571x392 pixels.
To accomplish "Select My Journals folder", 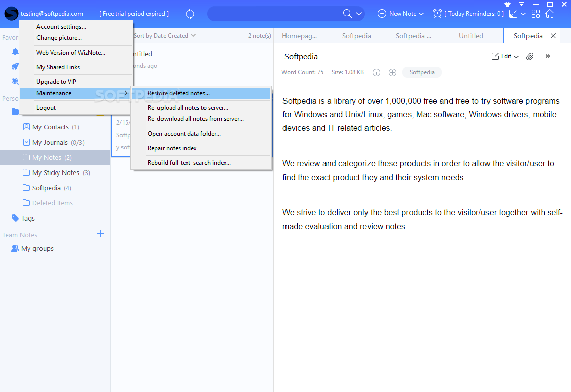I will (55, 142).
